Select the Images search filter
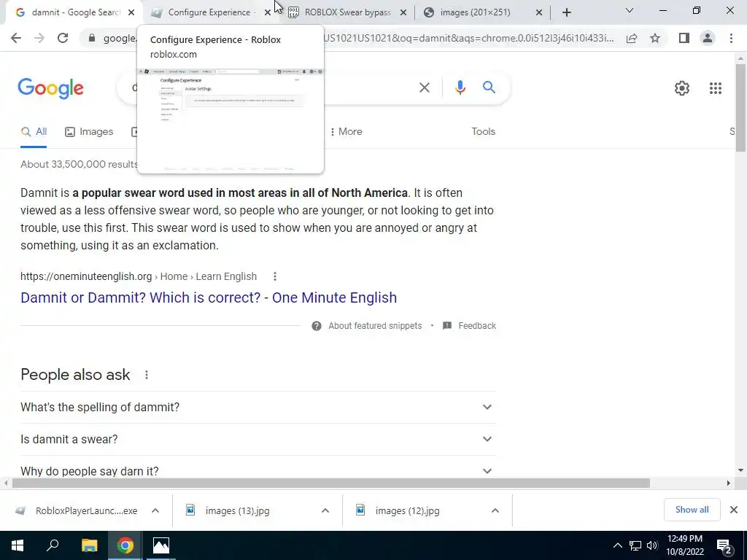 [x=89, y=132]
